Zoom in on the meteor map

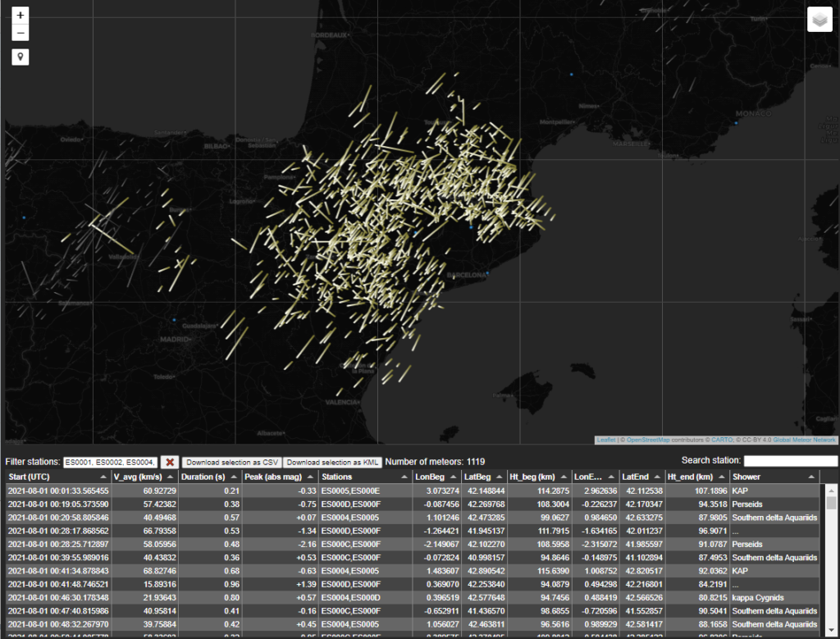pyautogui.click(x=21, y=16)
